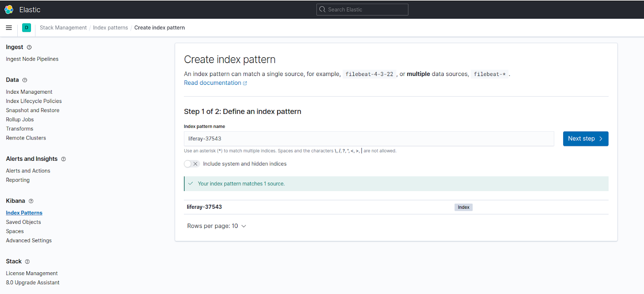Open Alerts and Actions
644x294 pixels.
click(x=28, y=171)
